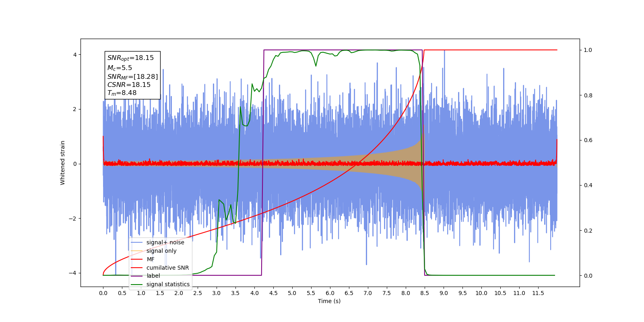Click the 0.6 tick on right axis
Viewport: 644px width, 322px height.
588,140
